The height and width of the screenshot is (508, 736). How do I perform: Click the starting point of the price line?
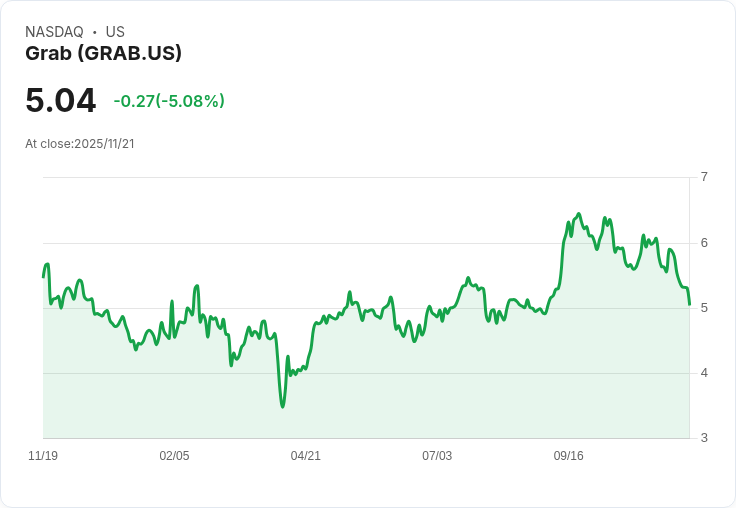(x=44, y=277)
